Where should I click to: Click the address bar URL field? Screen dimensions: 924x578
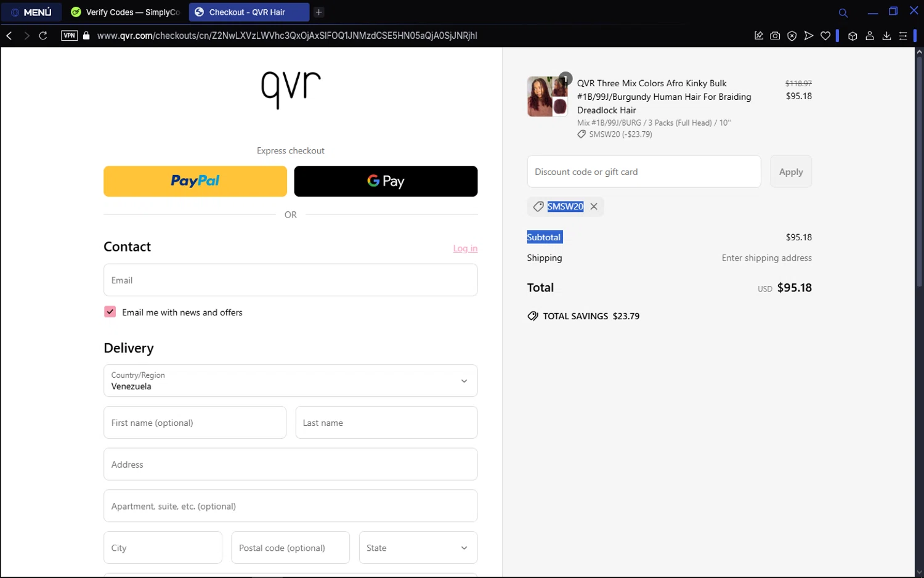tap(287, 36)
